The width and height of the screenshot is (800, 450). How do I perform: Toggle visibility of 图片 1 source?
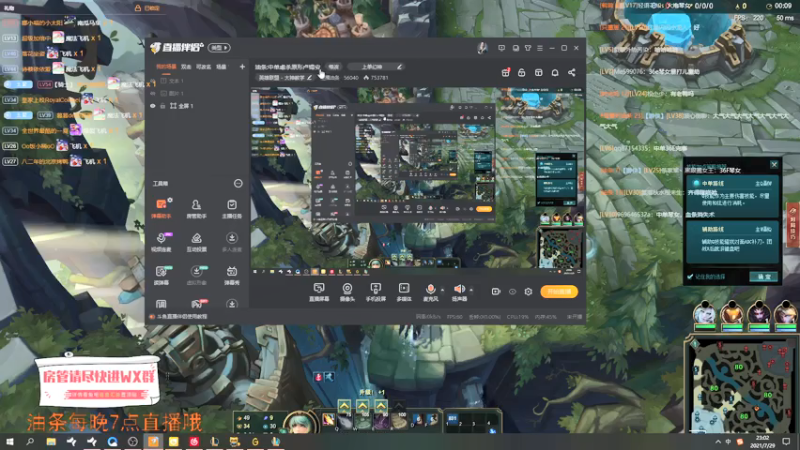coord(153,93)
